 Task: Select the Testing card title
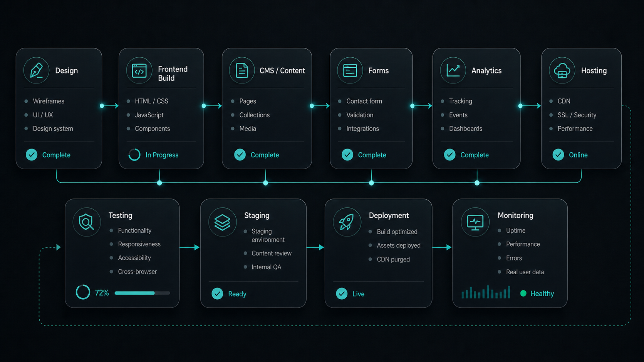pyautogui.click(x=120, y=215)
